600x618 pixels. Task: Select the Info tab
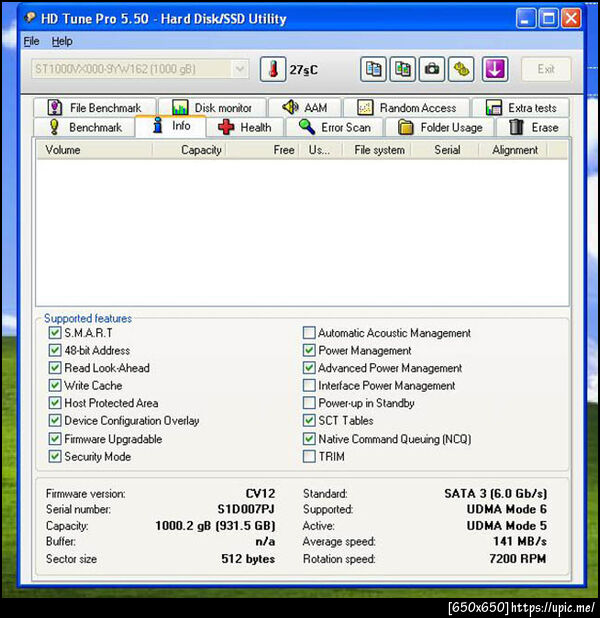tap(170, 126)
